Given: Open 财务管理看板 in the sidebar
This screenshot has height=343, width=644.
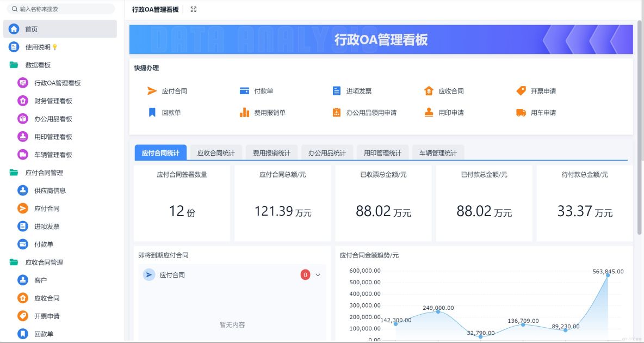Looking at the screenshot, I should pos(54,101).
